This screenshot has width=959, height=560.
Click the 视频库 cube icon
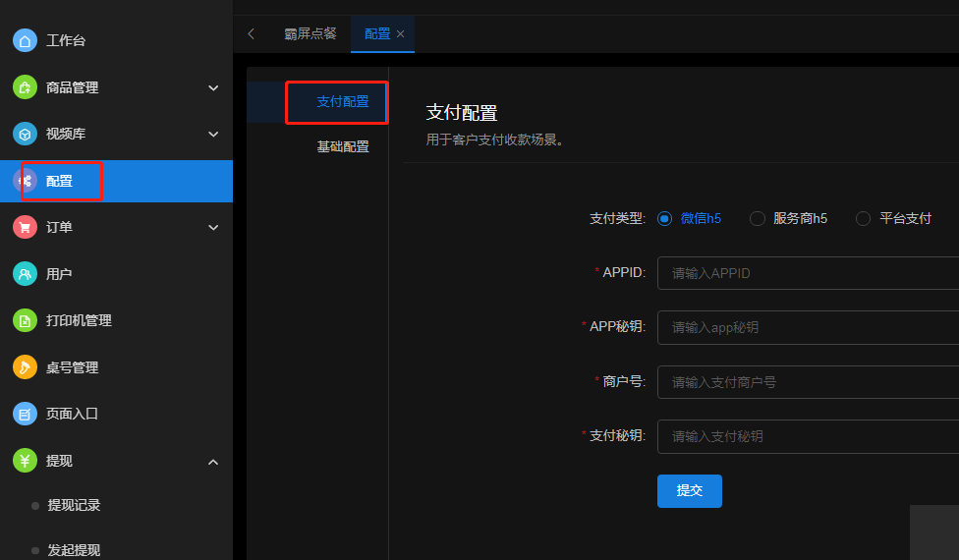point(26,134)
